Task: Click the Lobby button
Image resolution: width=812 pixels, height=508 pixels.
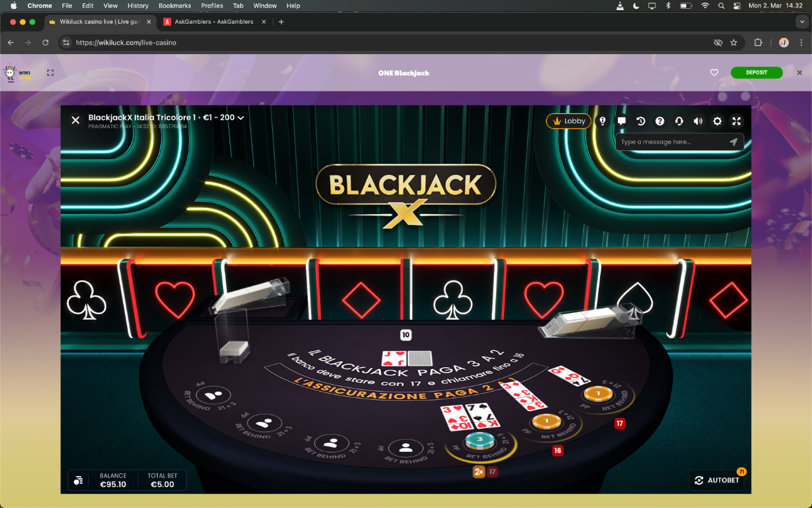Action: click(x=569, y=121)
